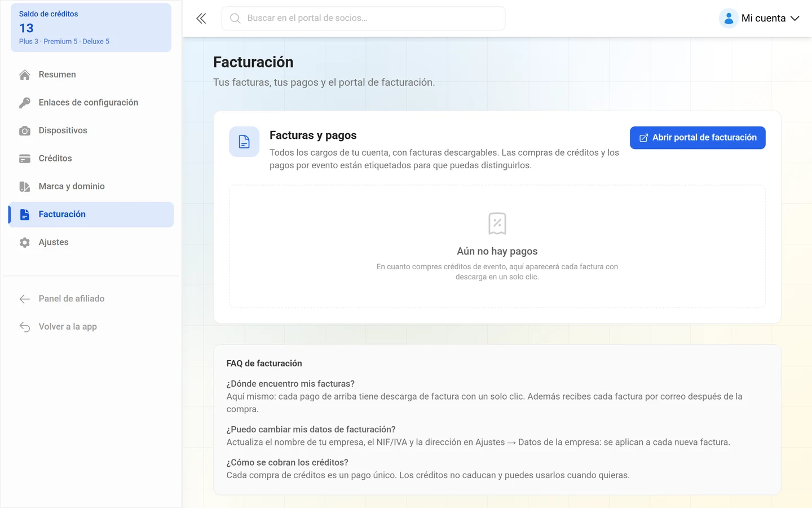Click ¿Puedo cambiar mis datos de facturación?

point(311,430)
